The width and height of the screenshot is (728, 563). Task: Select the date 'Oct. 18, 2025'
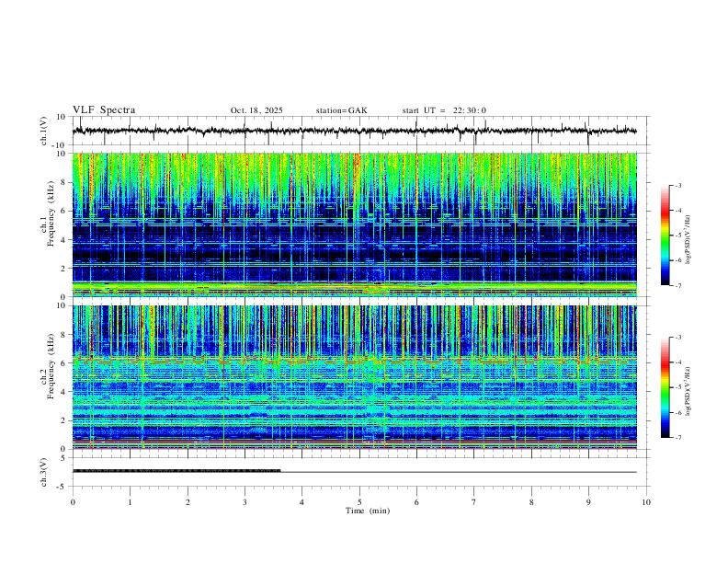[x=256, y=110]
